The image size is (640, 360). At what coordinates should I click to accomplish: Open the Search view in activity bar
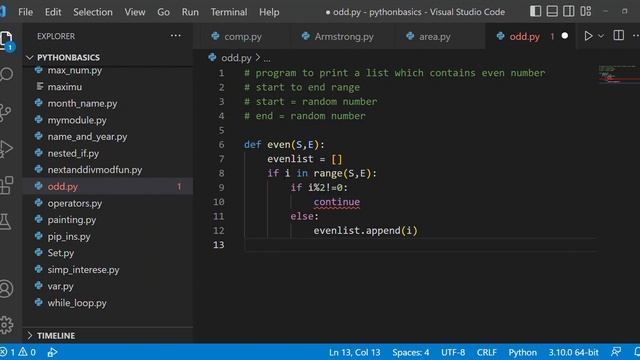click(7, 74)
